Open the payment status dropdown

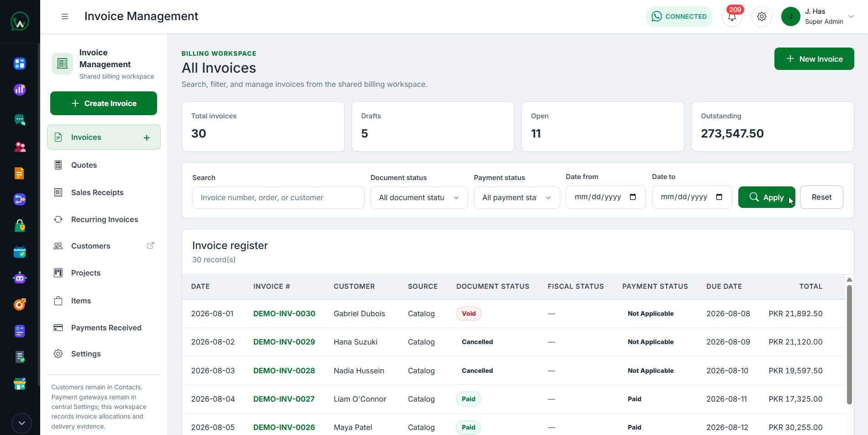pyautogui.click(x=517, y=197)
